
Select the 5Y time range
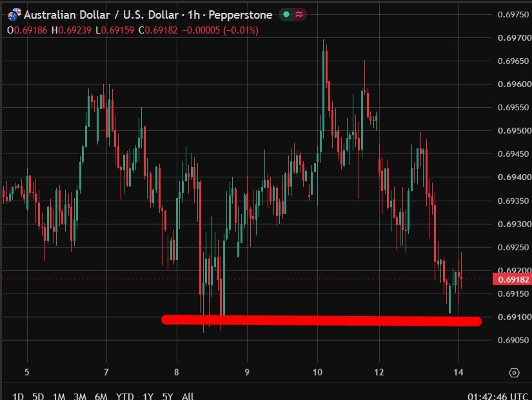tap(167, 396)
